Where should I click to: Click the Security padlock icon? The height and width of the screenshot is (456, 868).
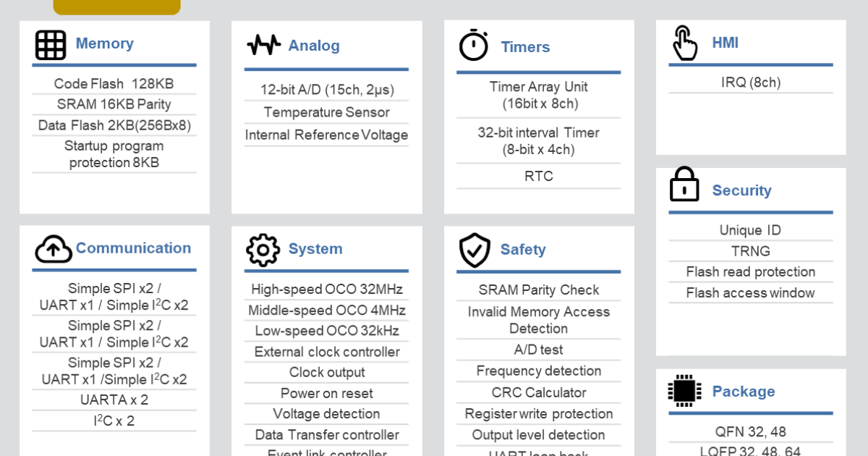coord(684,185)
